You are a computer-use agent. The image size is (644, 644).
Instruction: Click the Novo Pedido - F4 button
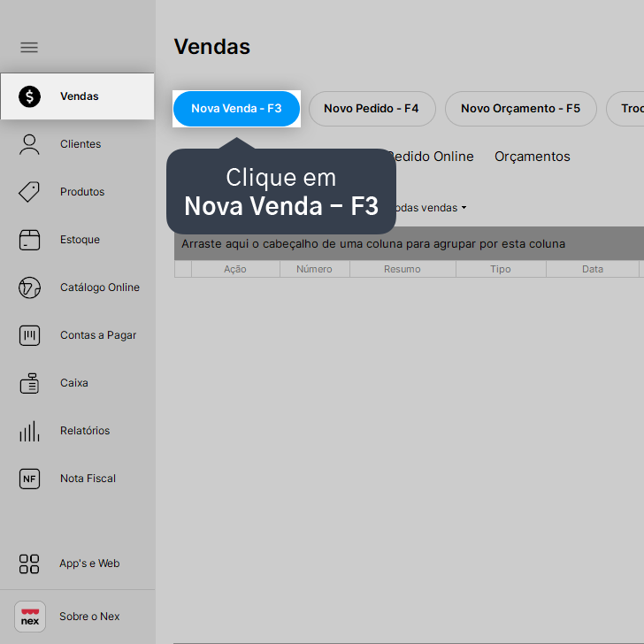point(372,109)
